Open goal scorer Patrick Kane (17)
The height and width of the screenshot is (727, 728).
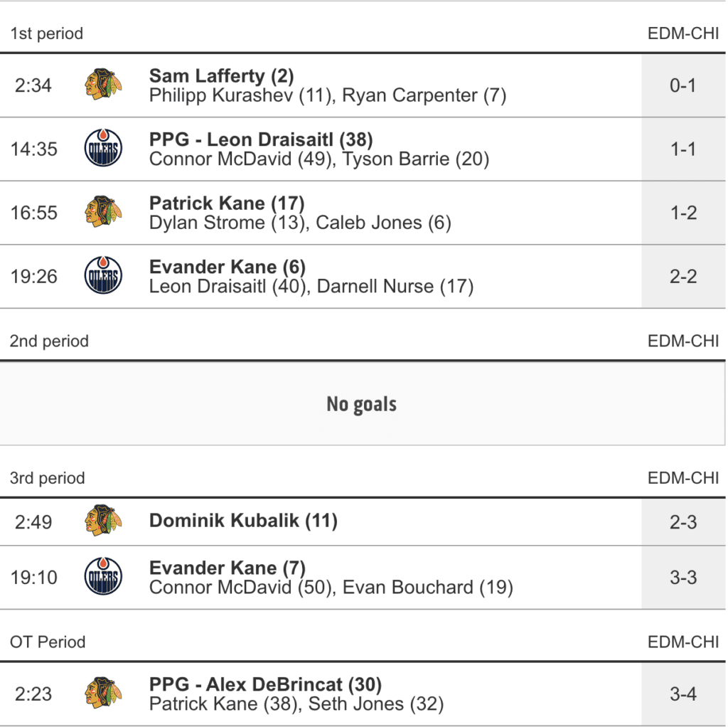click(227, 203)
